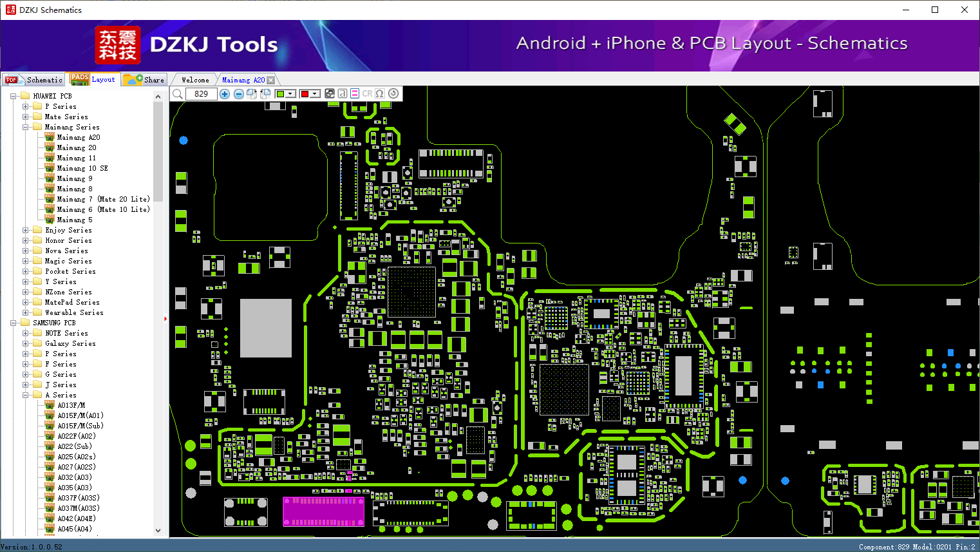The width and height of the screenshot is (980, 552).
Task: Expand the MatePad Series folder
Action: [x=25, y=302]
